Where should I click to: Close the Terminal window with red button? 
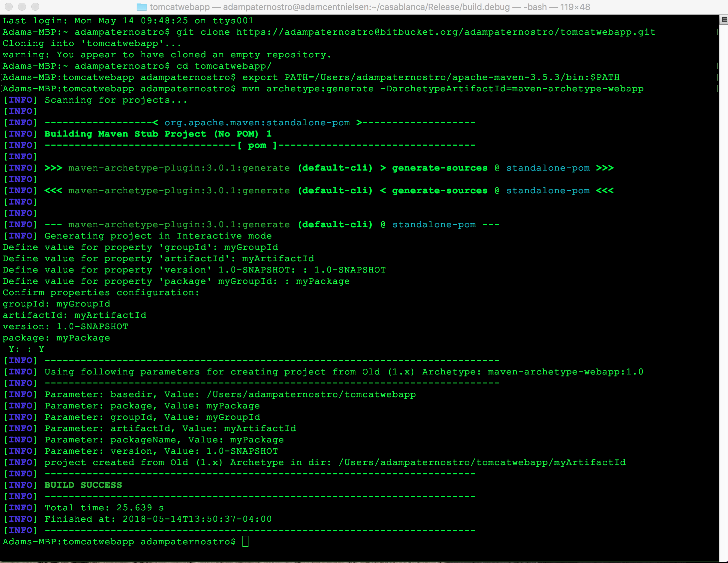(9, 7)
